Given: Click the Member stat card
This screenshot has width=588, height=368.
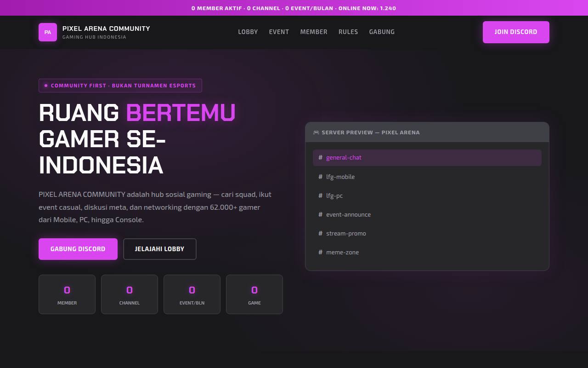Looking at the screenshot, I should 67,294.
